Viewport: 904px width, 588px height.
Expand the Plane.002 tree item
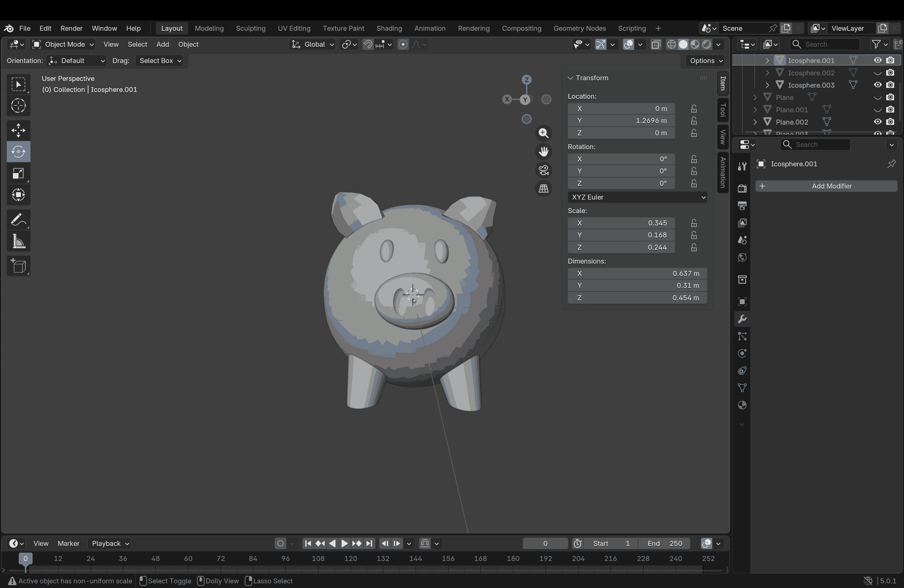pyautogui.click(x=755, y=122)
